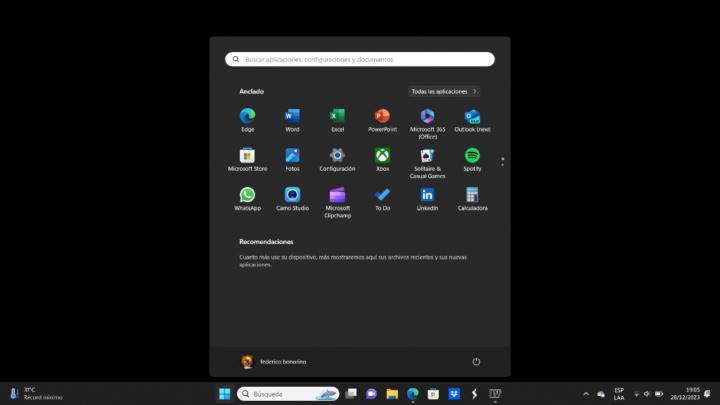The width and height of the screenshot is (720, 405).
Task: Launch Word from pinned apps
Action: tap(292, 120)
